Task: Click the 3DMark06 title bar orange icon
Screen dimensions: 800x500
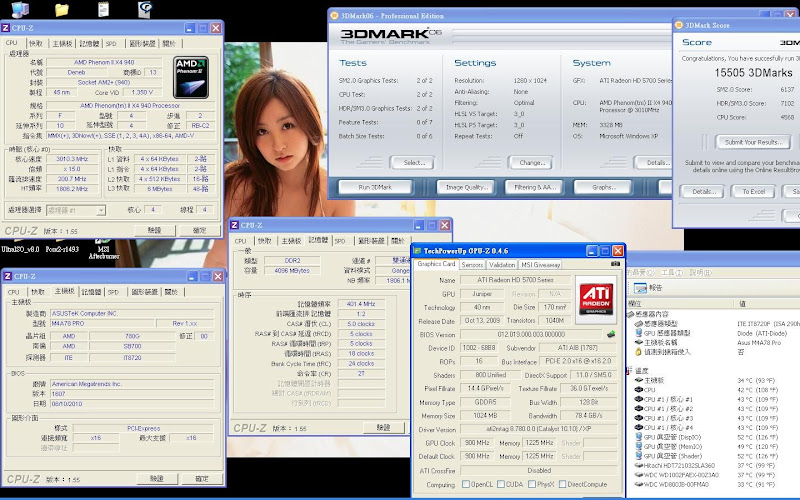Action: coord(334,16)
